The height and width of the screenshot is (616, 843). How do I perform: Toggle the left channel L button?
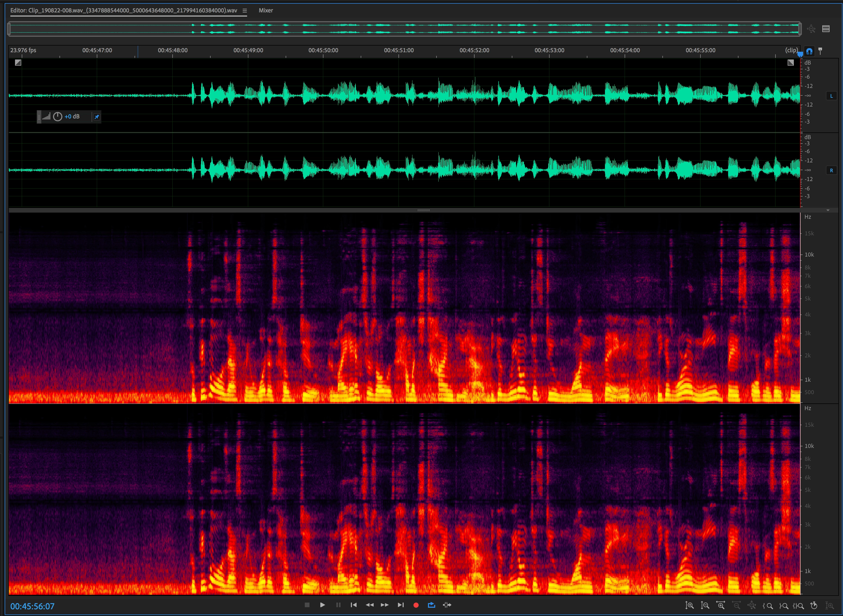pos(831,96)
